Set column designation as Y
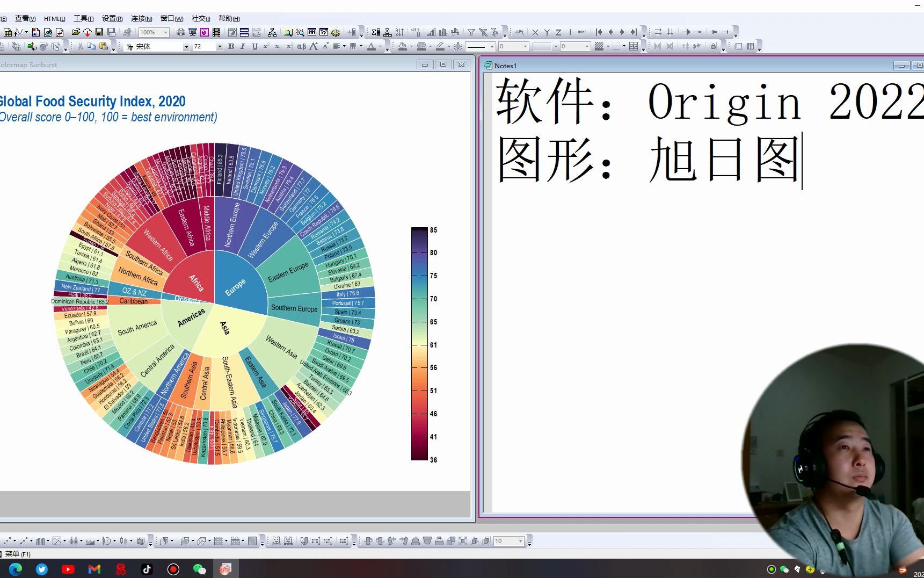 point(547,33)
